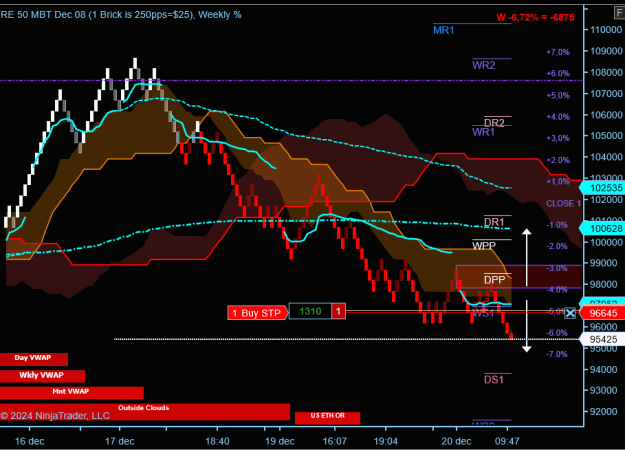Click the Mnt VWAP red indicator bar

point(72,392)
